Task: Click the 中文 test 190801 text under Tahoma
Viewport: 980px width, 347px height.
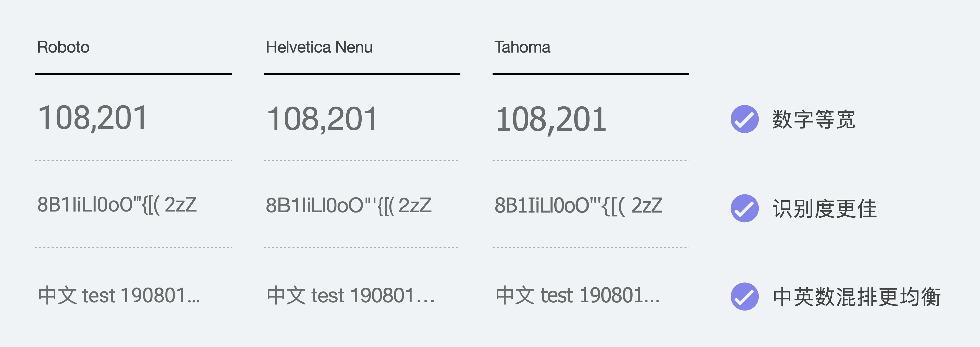Action: tap(578, 296)
